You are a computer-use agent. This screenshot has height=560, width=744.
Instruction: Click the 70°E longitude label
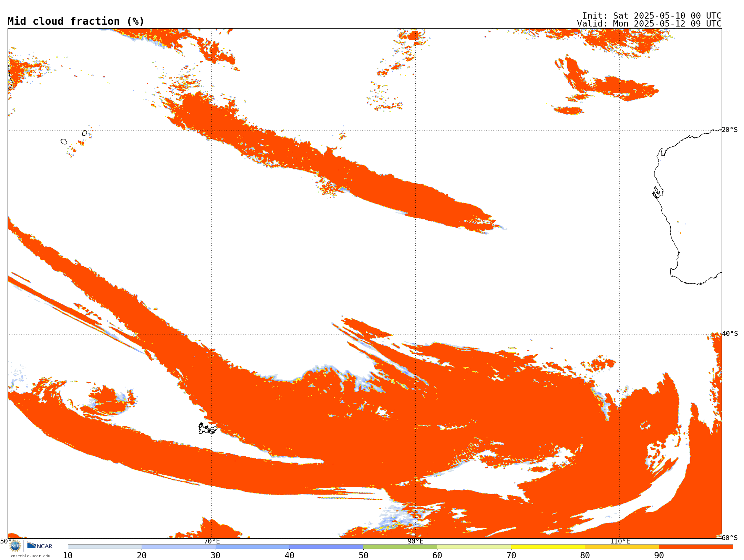click(x=212, y=541)
